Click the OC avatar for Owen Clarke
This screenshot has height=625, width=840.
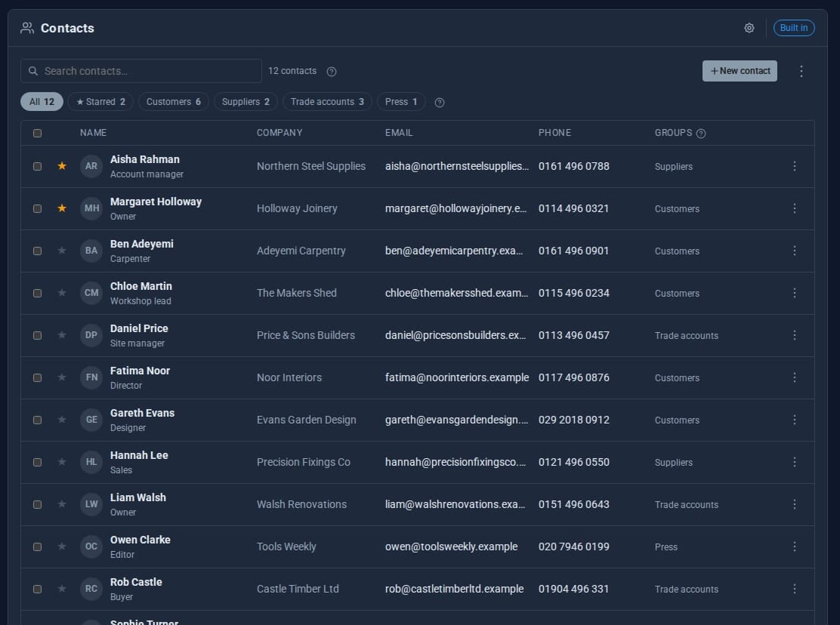[x=91, y=546]
